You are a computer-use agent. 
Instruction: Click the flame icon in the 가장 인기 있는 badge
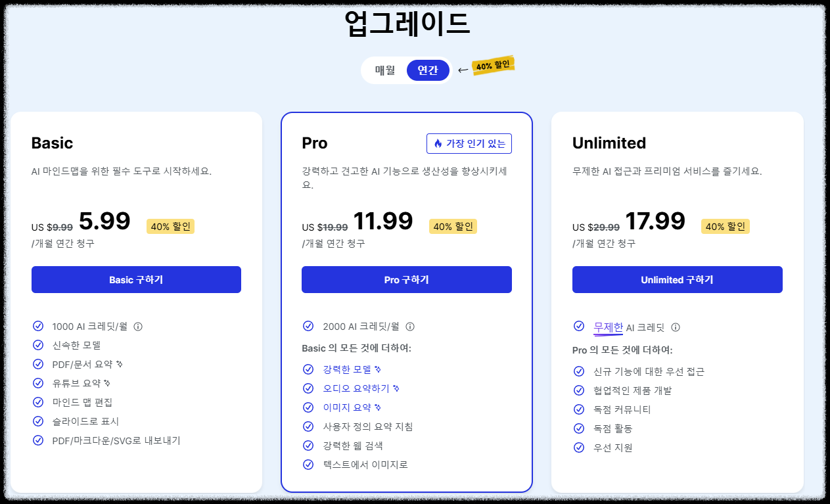tap(439, 143)
